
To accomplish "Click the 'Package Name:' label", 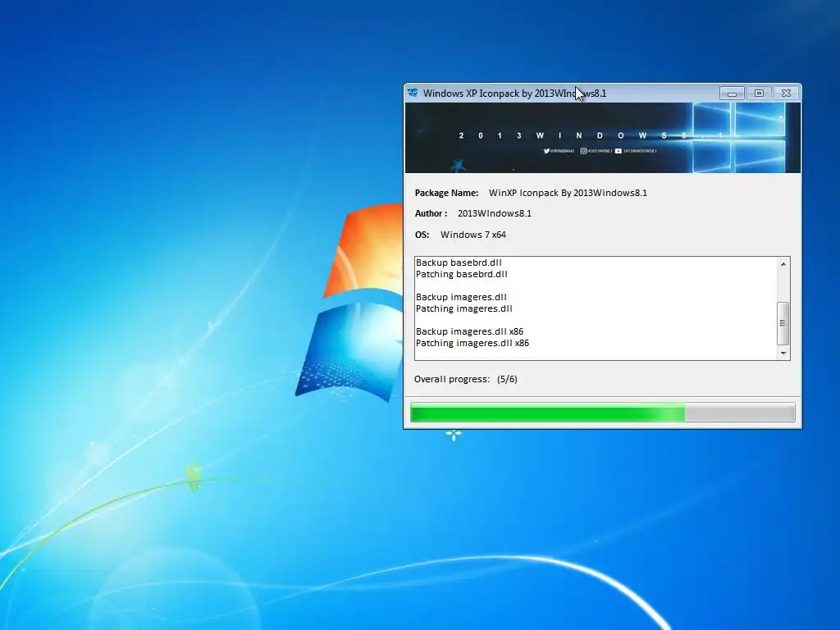I will [446, 193].
